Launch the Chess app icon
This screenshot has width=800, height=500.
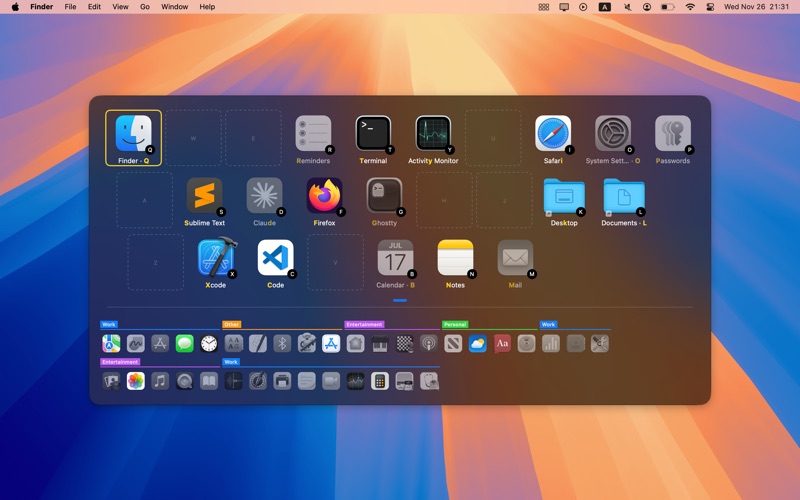[405, 343]
